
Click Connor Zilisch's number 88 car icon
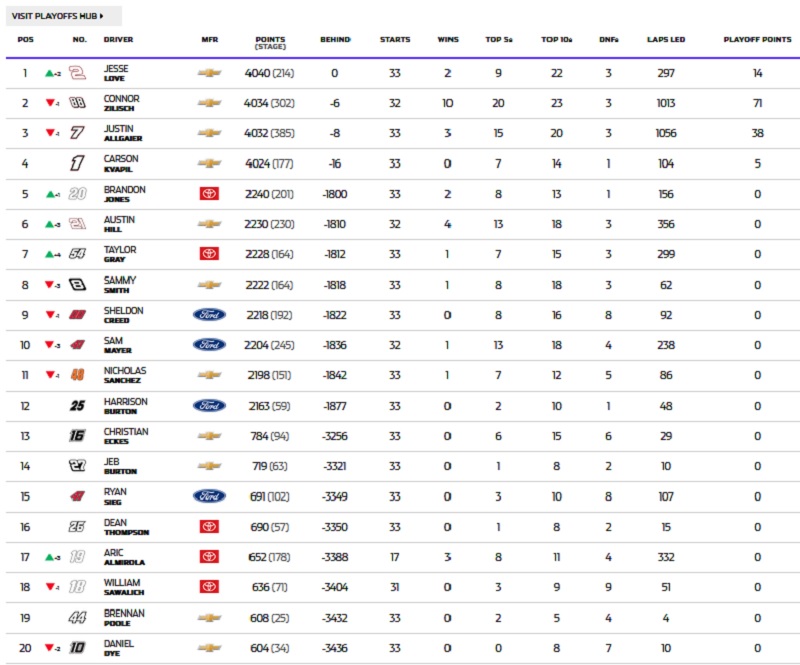[77, 103]
